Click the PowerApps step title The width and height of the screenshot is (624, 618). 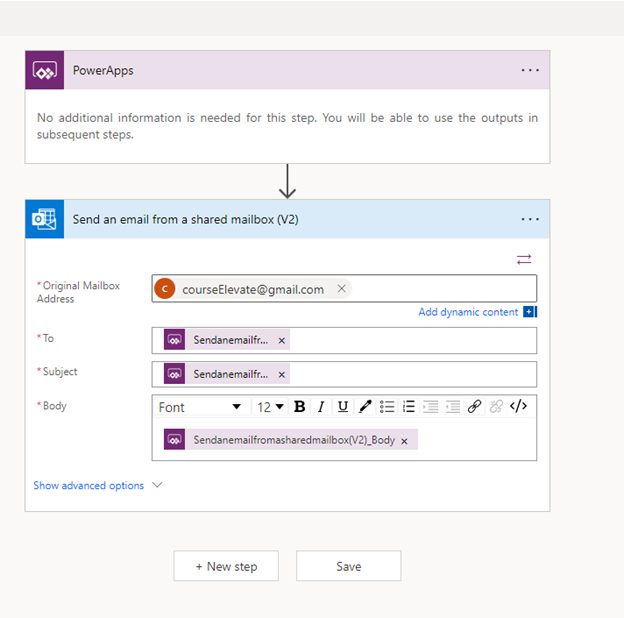(x=103, y=71)
